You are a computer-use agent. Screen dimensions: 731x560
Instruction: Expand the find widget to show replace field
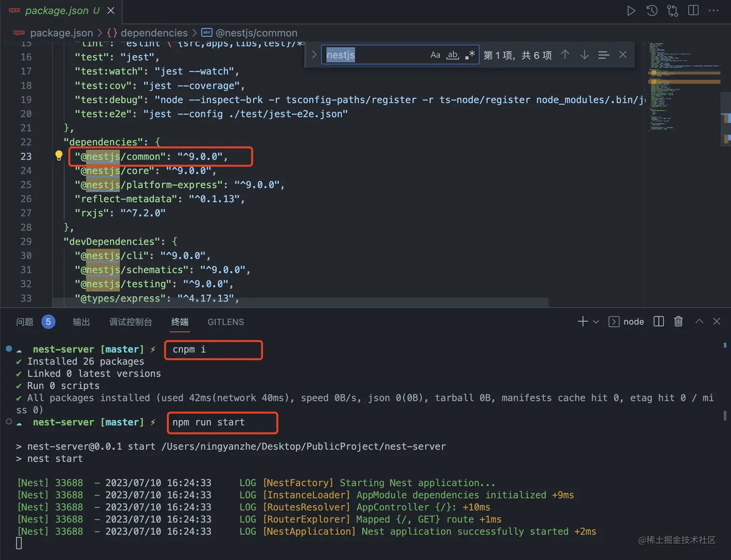click(314, 55)
